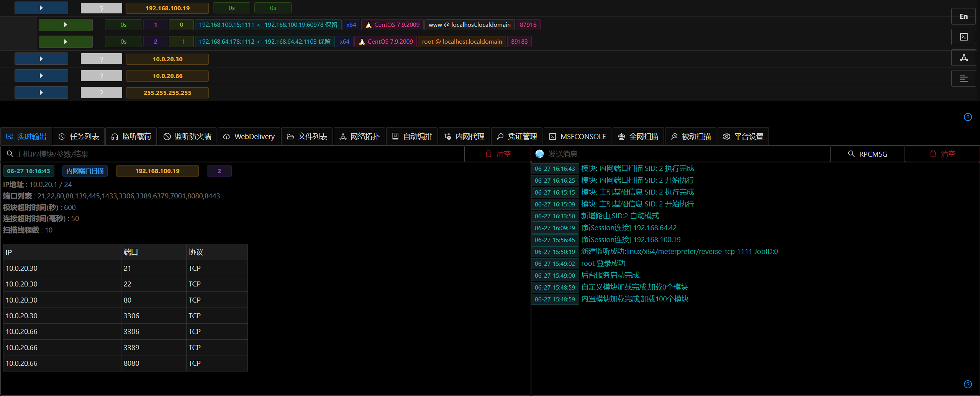Click the PID 89183 tag
This screenshot has width=980, height=396.
click(x=519, y=42)
